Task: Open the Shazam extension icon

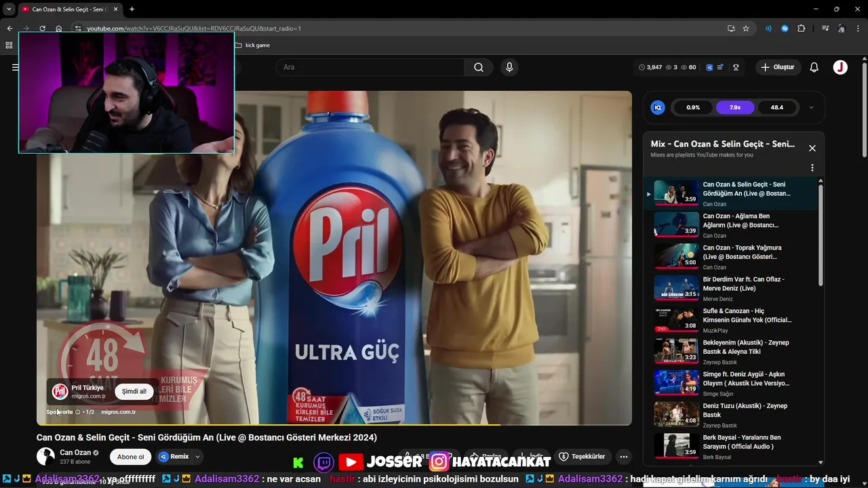Action: (x=785, y=28)
